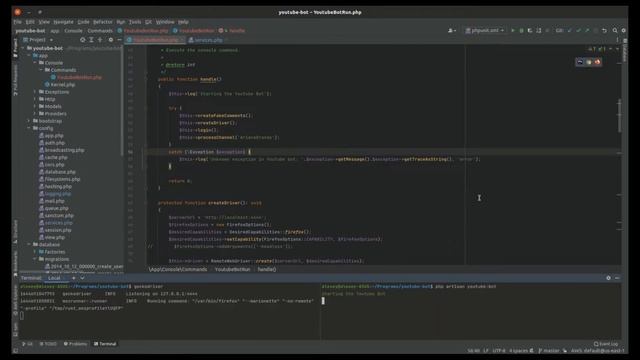Expand the bootstrap folder
This screenshot has height=360, width=640.
[x=29, y=121]
